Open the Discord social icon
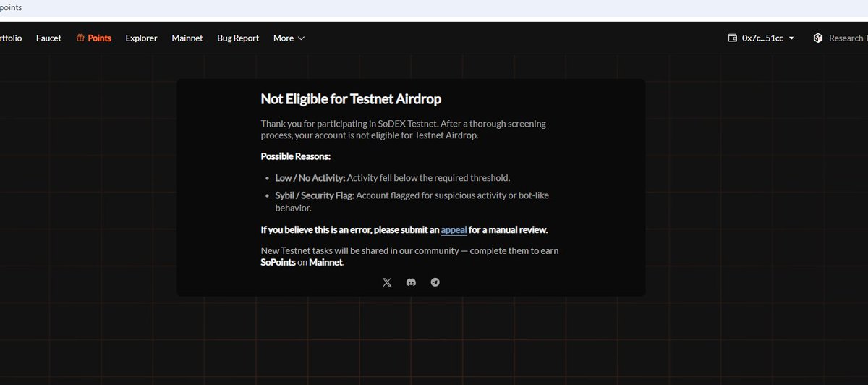Image resolution: width=868 pixels, height=385 pixels. [x=411, y=282]
